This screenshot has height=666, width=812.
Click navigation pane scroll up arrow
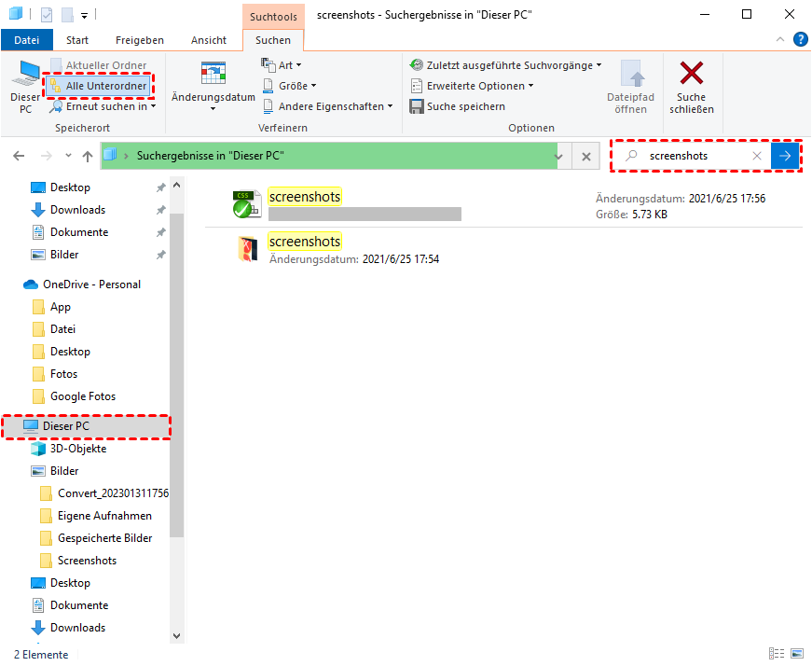(x=176, y=185)
